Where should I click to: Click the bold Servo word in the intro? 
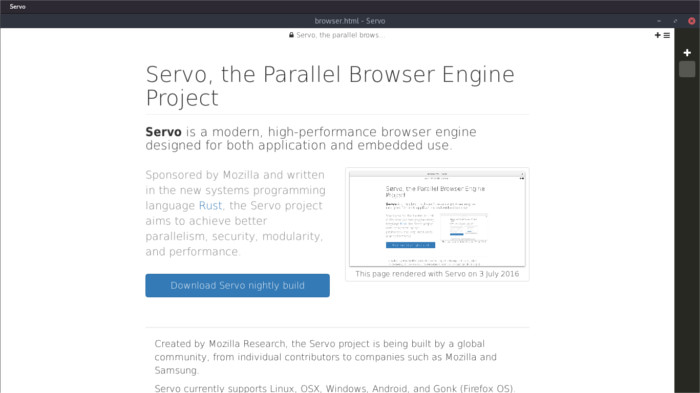(163, 132)
